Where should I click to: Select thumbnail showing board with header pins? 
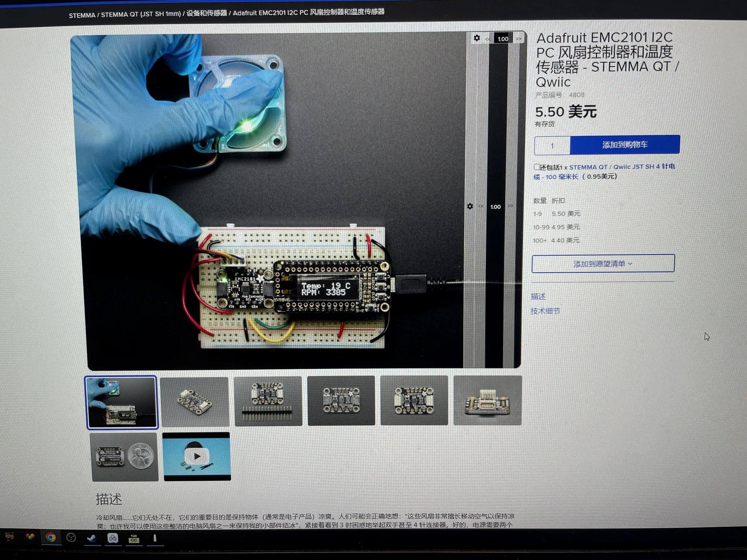click(268, 401)
